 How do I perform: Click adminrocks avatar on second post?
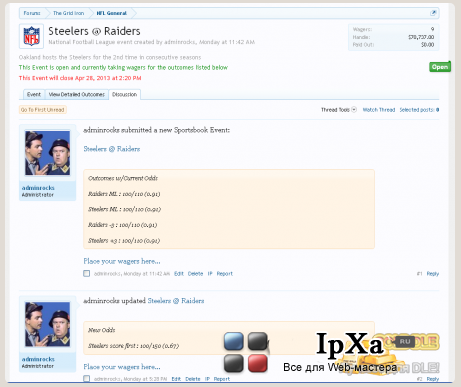[47, 324]
